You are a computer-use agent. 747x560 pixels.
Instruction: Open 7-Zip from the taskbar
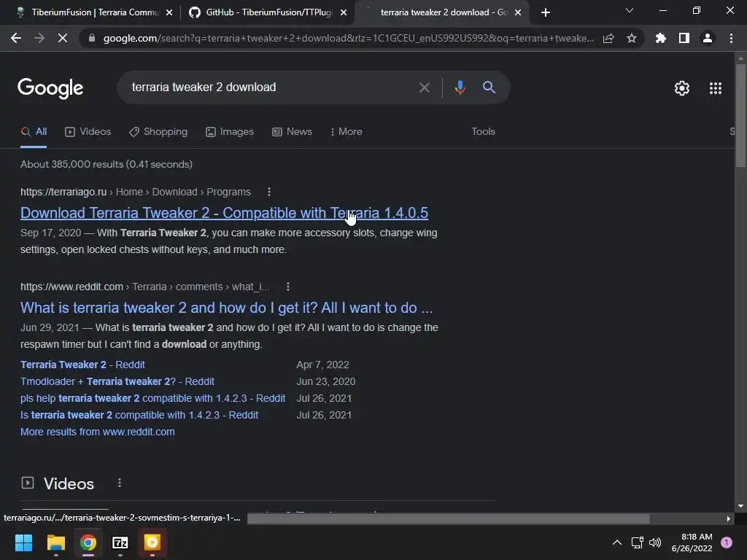tap(120, 542)
